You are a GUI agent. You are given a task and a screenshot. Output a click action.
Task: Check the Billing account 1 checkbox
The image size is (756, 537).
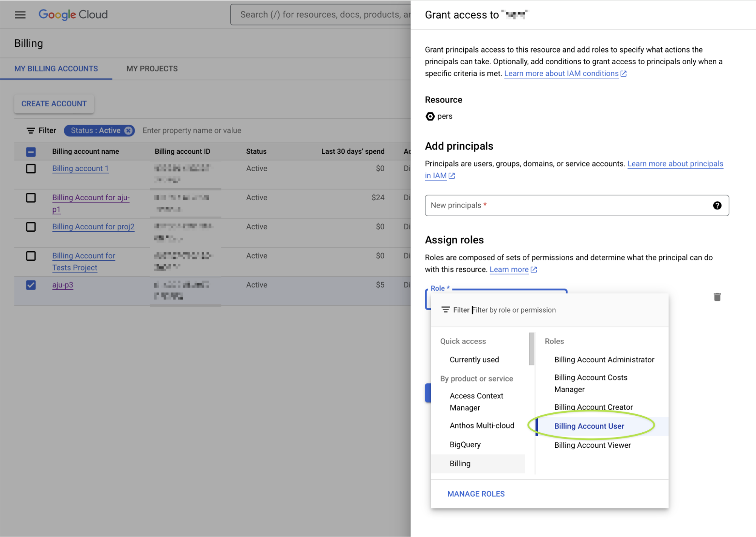click(31, 169)
